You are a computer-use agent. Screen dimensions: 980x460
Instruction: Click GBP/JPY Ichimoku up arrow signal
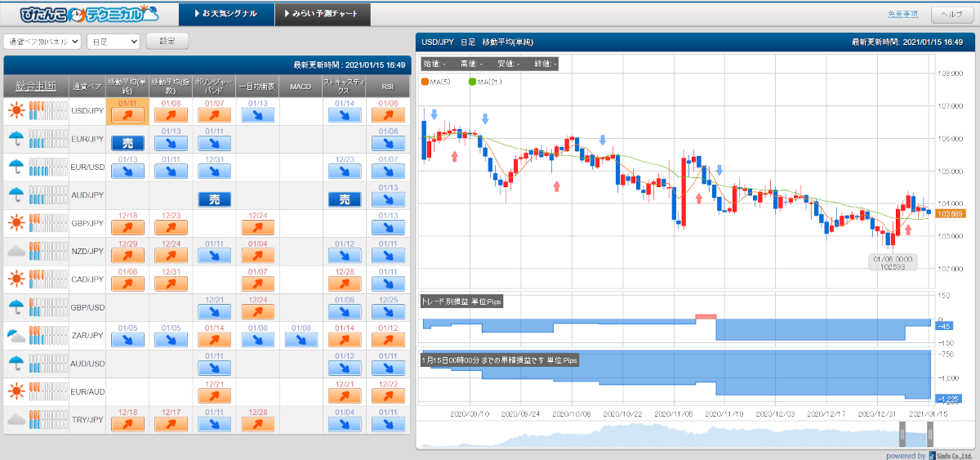pyautogui.click(x=257, y=227)
